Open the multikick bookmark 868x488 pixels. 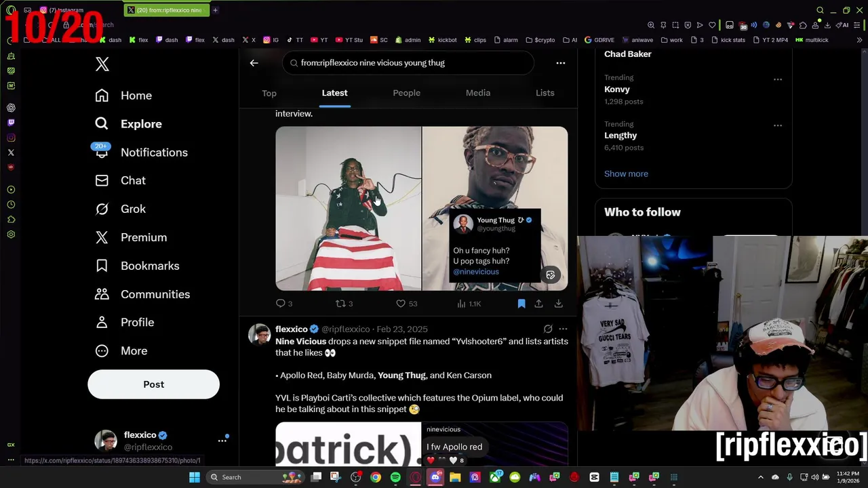812,40
